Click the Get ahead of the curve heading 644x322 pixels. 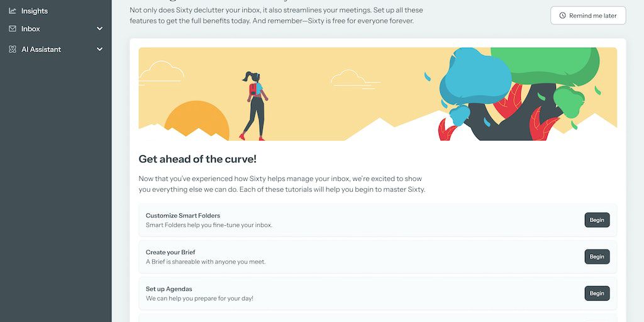pyautogui.click(x=197, y=159)
